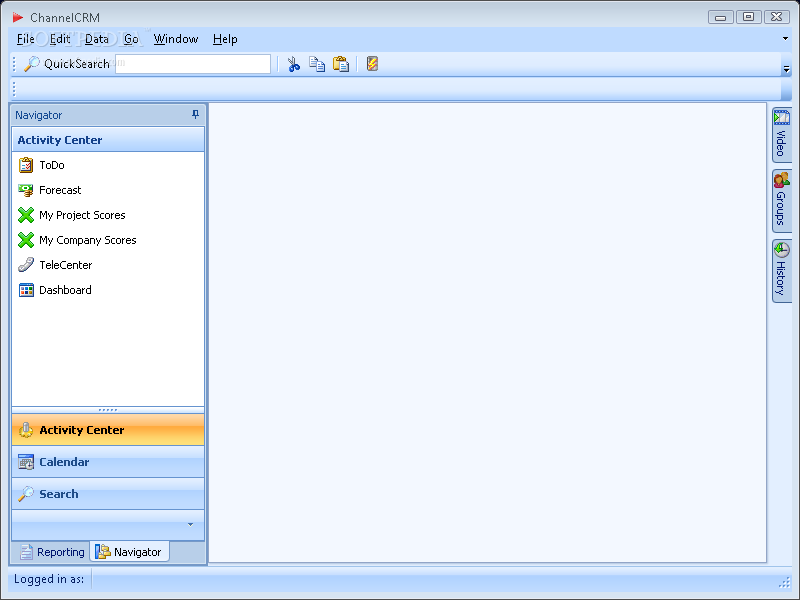Click the main toolbar drag handle

(x=14, y=64)
